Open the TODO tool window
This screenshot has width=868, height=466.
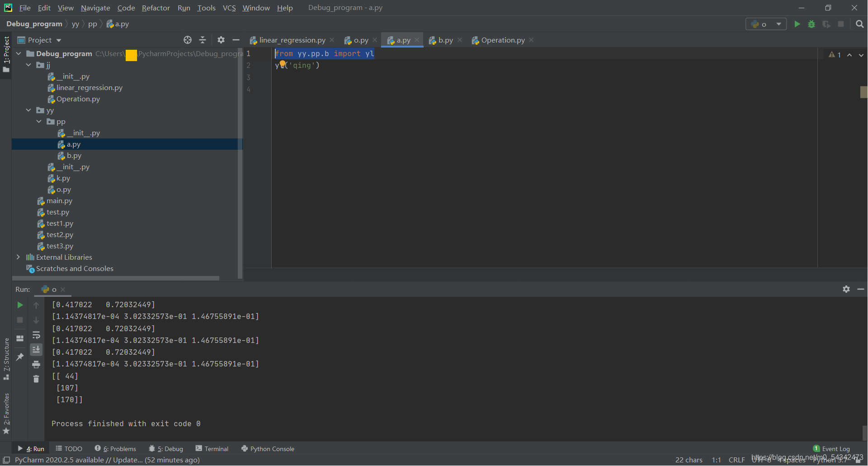(69, 449)
